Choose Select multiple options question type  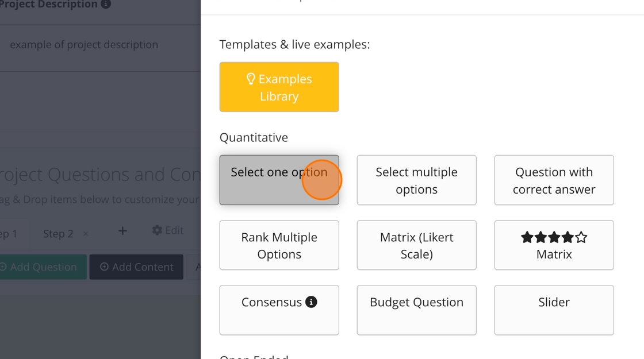[416, 180]
